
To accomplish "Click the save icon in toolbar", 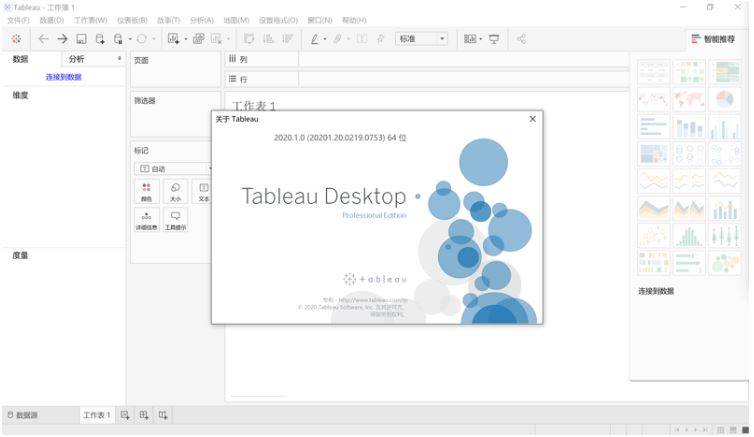I will [x=82, y=39].
